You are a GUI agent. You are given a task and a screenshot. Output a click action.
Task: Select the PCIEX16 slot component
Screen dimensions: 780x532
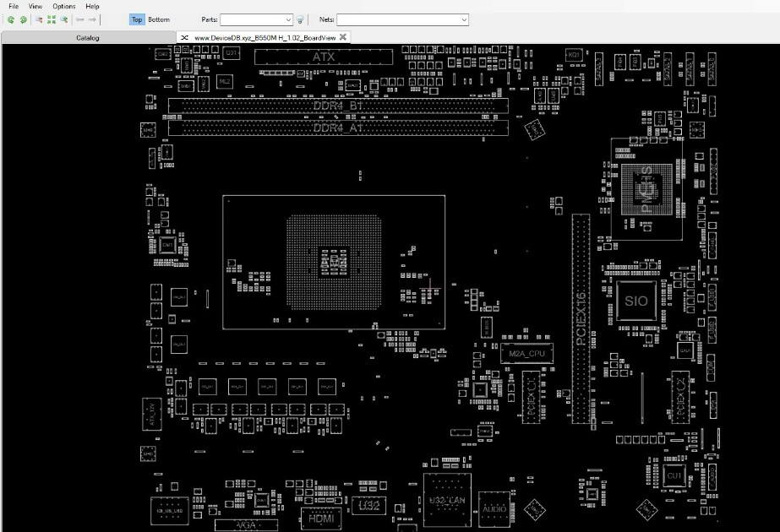pyautogui.click(x=581, y=318)
